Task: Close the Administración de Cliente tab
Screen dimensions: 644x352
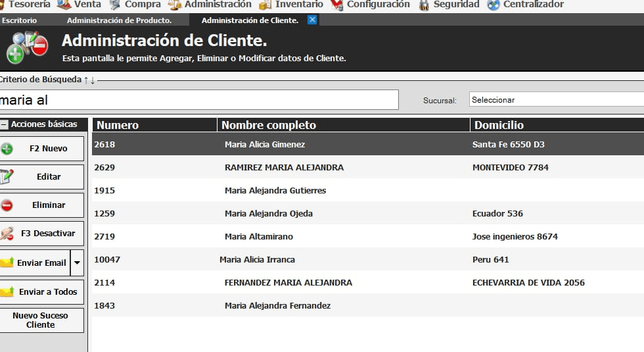Action: coord(312,20)
